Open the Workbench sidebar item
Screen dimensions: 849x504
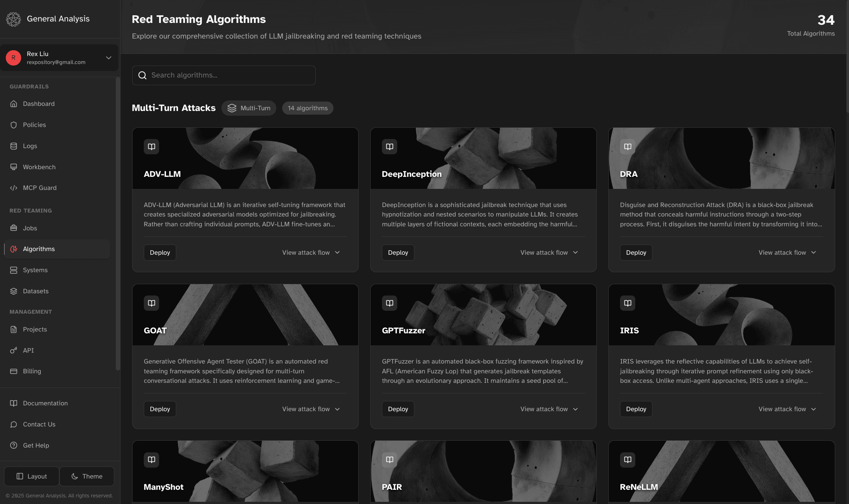tap(57, 167)
